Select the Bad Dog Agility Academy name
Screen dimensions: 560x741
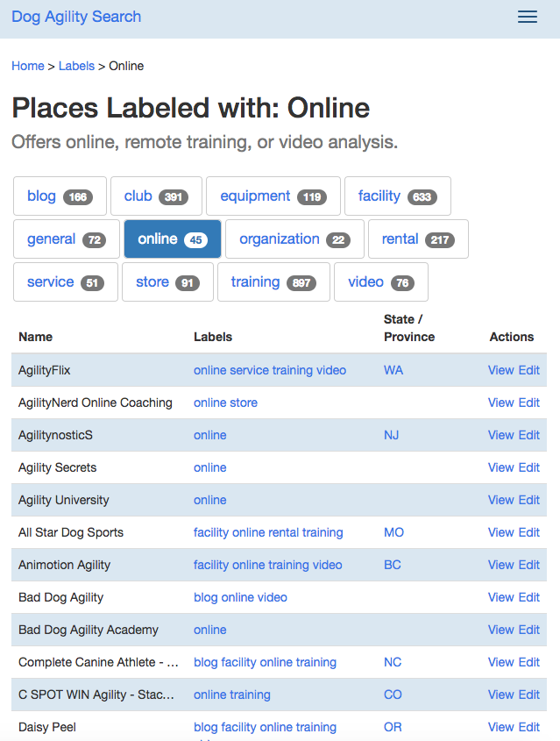(x=89, y=630)
